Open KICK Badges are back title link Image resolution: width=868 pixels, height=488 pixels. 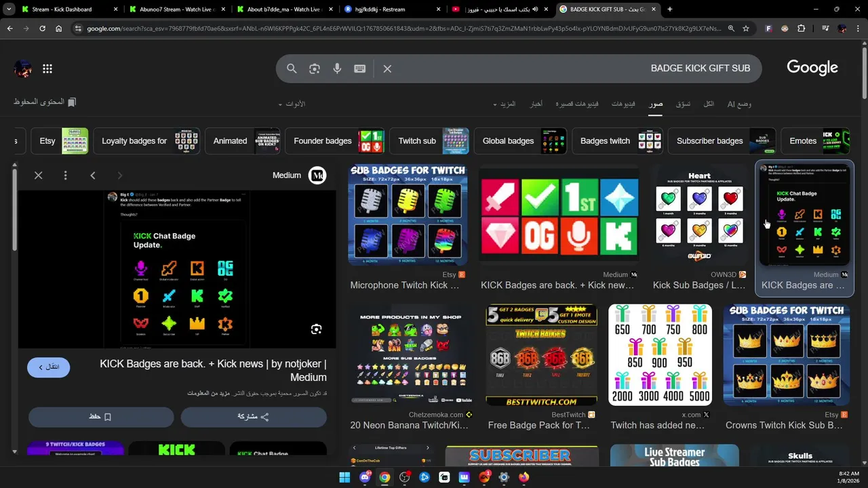[213, 371]
